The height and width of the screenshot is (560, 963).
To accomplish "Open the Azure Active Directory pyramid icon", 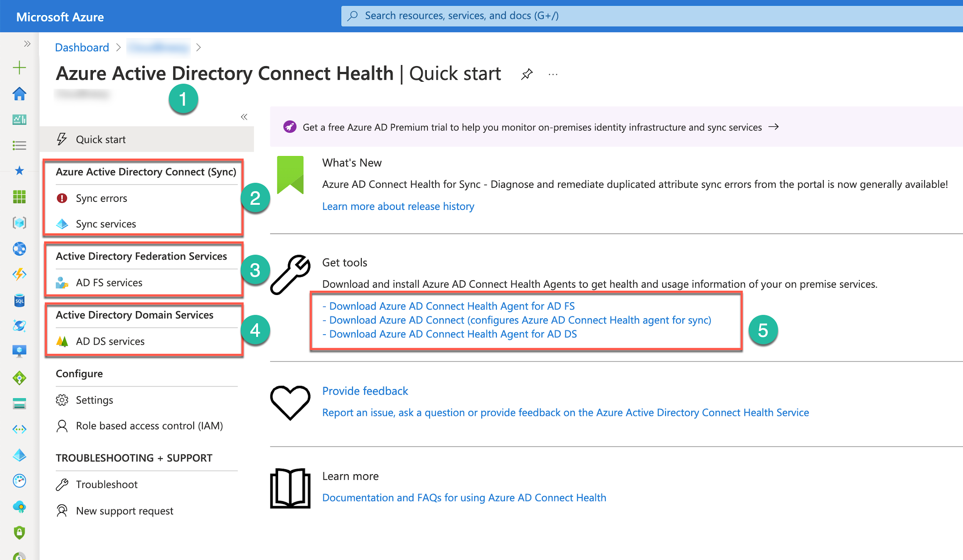I will pos(19,455).
